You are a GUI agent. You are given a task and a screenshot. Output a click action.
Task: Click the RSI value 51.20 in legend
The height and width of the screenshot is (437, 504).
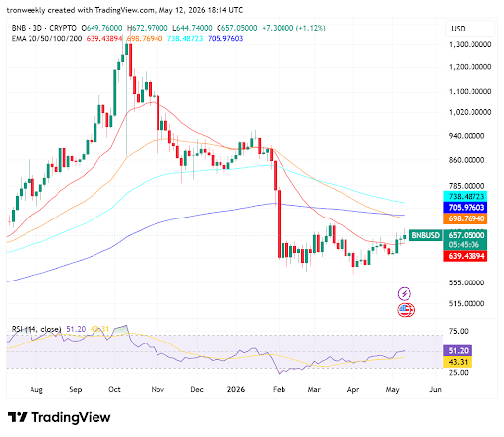(x=76, y=329)
